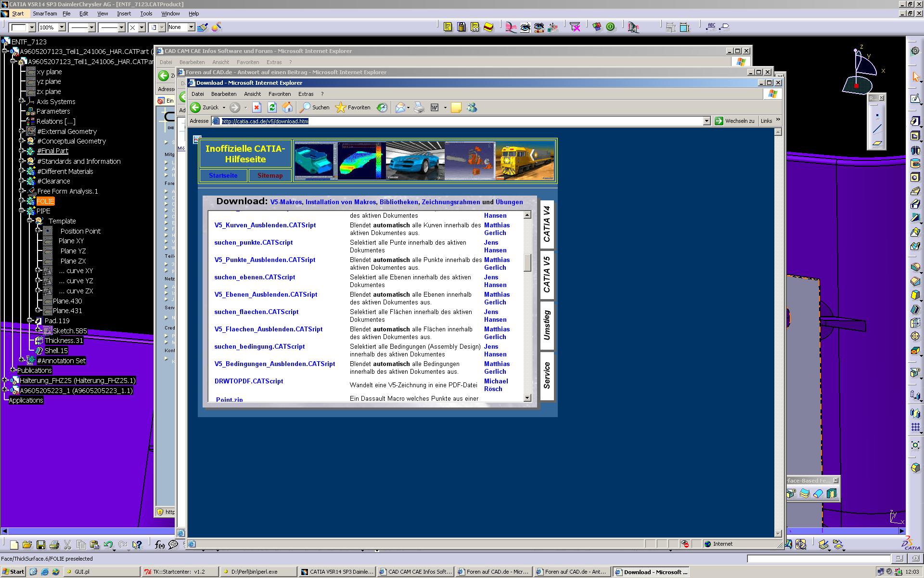This screenshot has width=924, height=578.
Task: Collapse the Pad.119 tree node
Action: (29, 320)
